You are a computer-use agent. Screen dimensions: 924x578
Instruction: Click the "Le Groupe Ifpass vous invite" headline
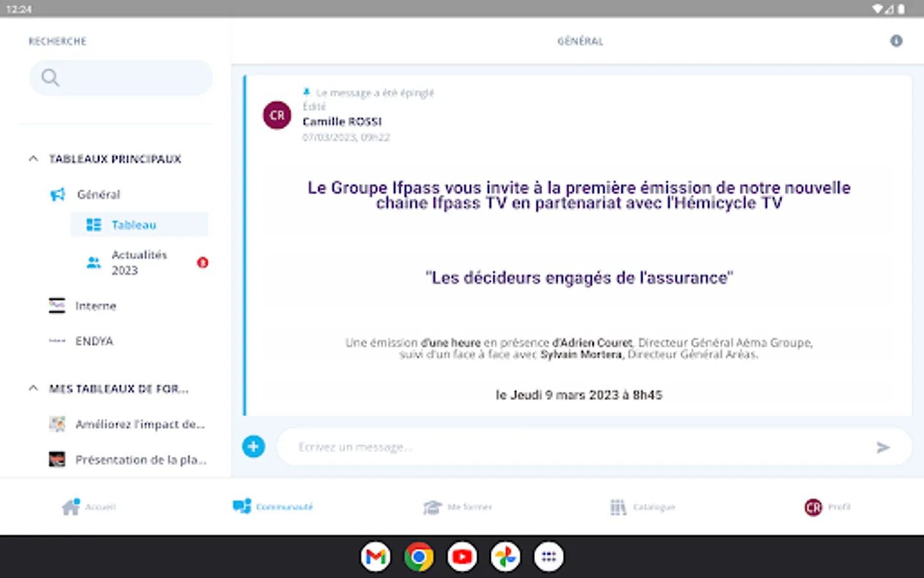(x=579, y=195)
